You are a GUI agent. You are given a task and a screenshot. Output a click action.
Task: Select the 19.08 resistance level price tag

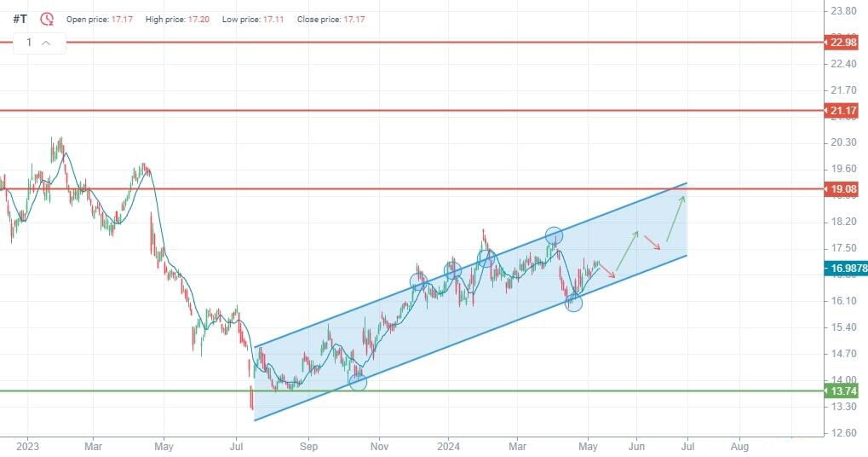(x=842, y=189)
